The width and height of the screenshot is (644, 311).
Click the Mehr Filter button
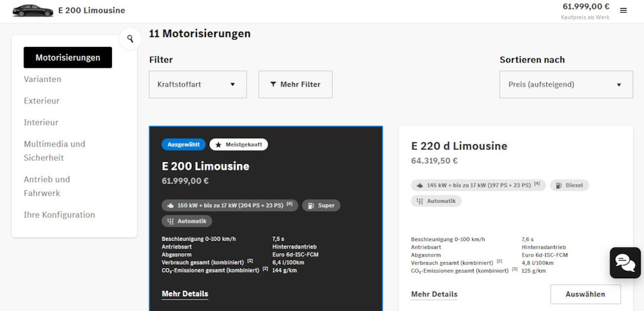(x=295, y=85)
